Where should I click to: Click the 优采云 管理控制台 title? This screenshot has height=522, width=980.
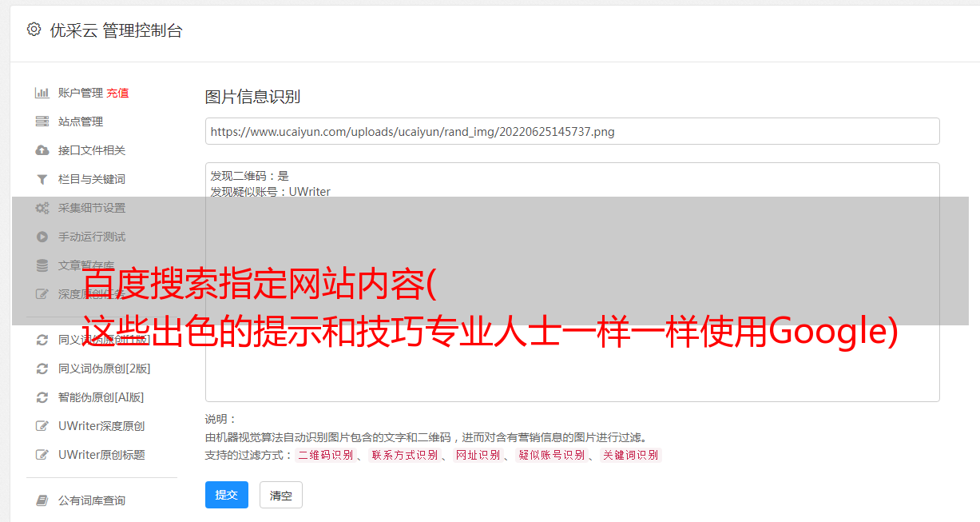click(x=116, y=30)
